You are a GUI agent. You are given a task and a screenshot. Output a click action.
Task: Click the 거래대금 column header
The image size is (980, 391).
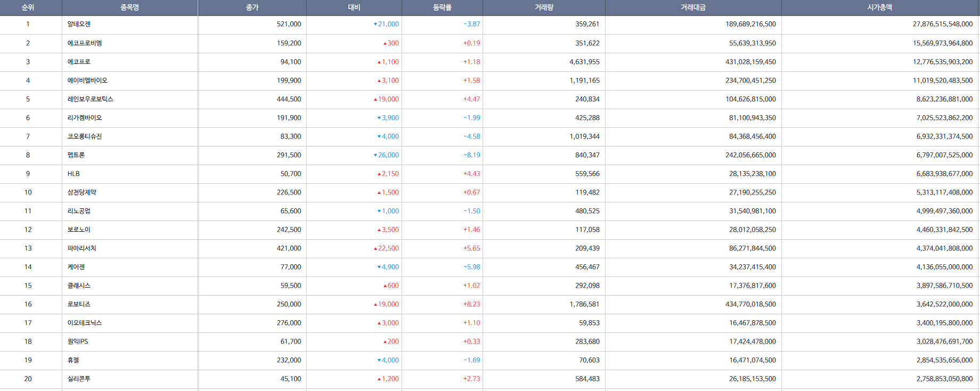(x=693, y=7)
